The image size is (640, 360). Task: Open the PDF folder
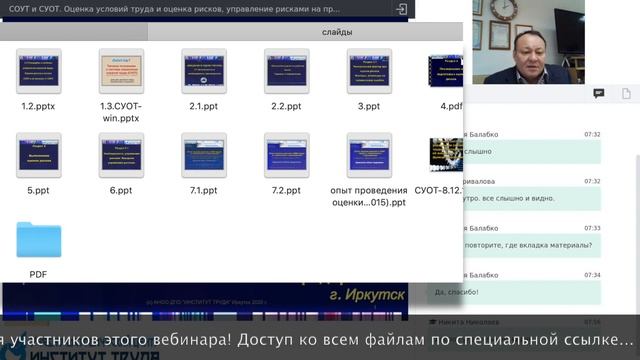pos(39,240)
